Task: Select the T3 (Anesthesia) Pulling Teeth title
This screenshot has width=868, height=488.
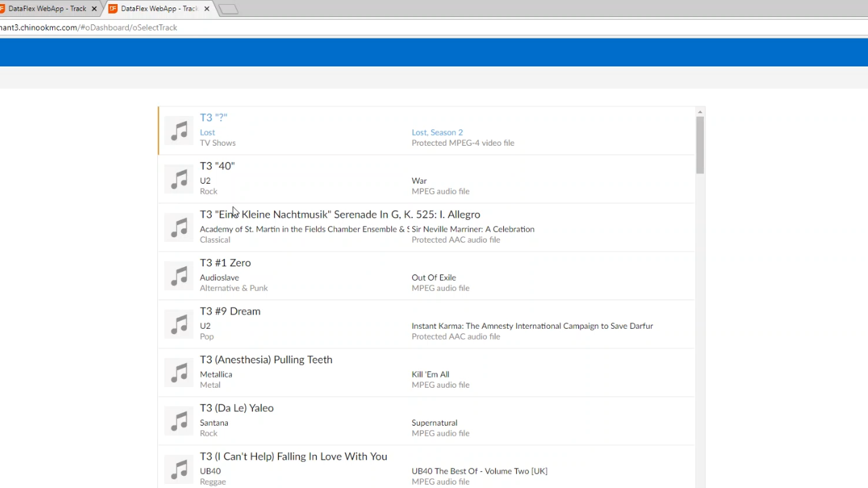Action: tap(266, 360)
